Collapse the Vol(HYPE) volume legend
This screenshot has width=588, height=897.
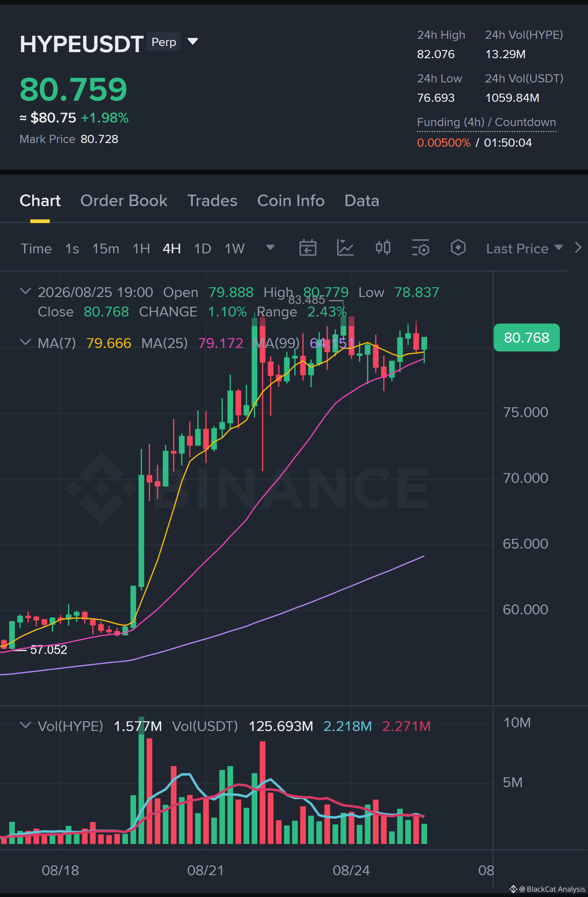pyautogui.click(x=25, y=725)
